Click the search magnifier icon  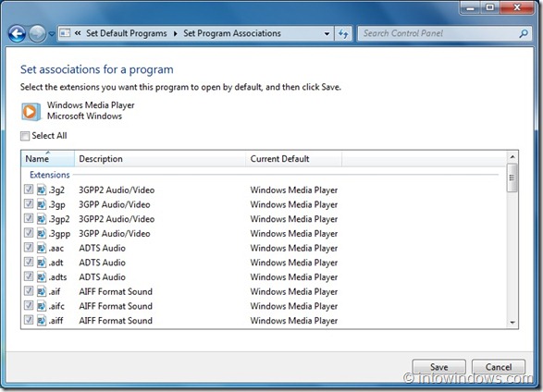(524, 33)
